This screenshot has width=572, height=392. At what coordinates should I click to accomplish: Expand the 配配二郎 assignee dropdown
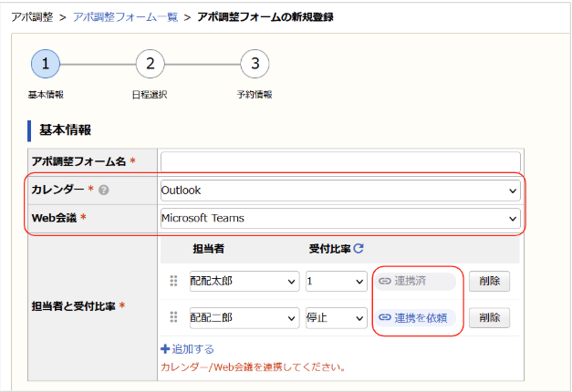(244, 317)
